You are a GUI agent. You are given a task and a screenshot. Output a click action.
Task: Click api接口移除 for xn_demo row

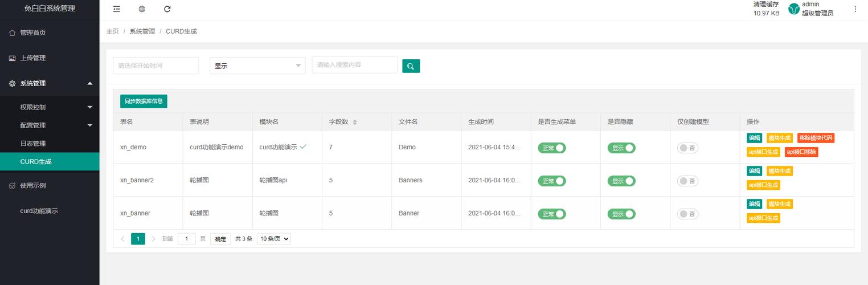(x=801, y=152)
